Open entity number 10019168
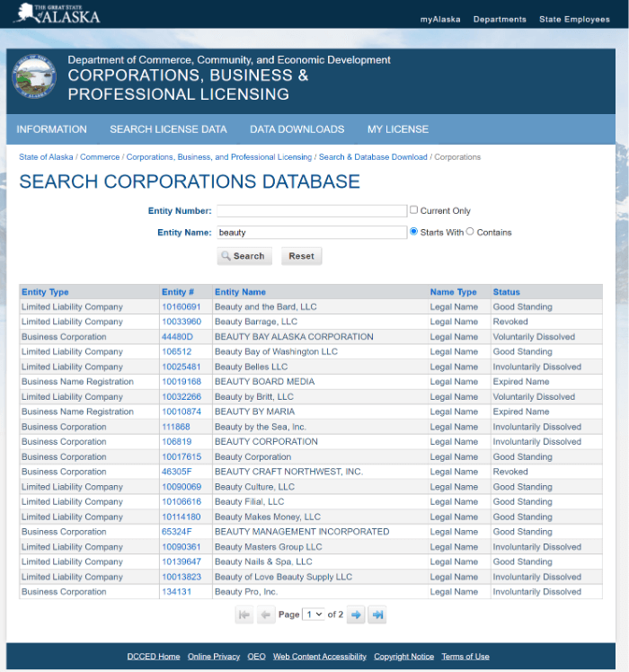629x672 pixels. coord(182,382)
